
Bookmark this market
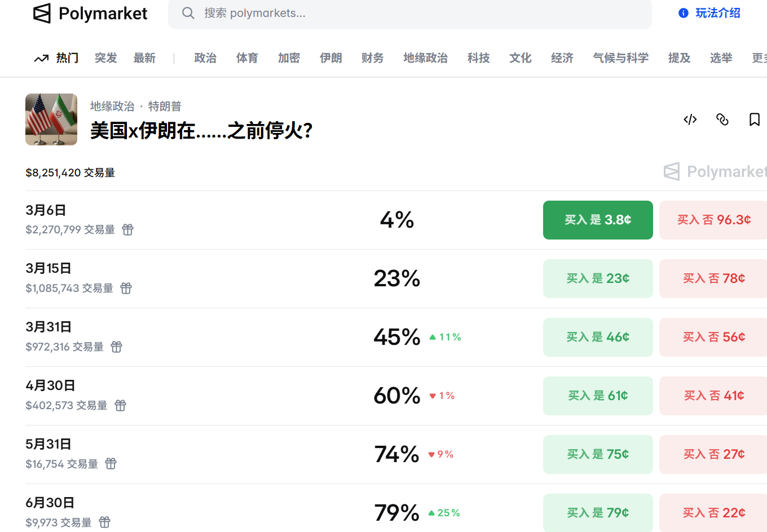point(754,119)
